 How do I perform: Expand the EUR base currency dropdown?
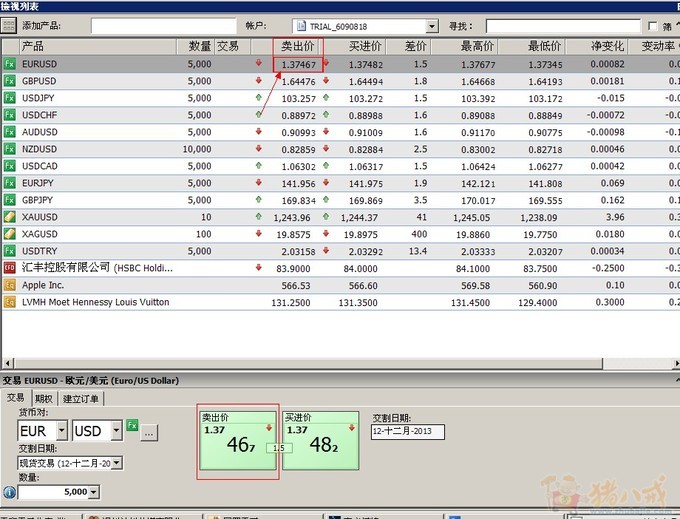tap(62, 431)
